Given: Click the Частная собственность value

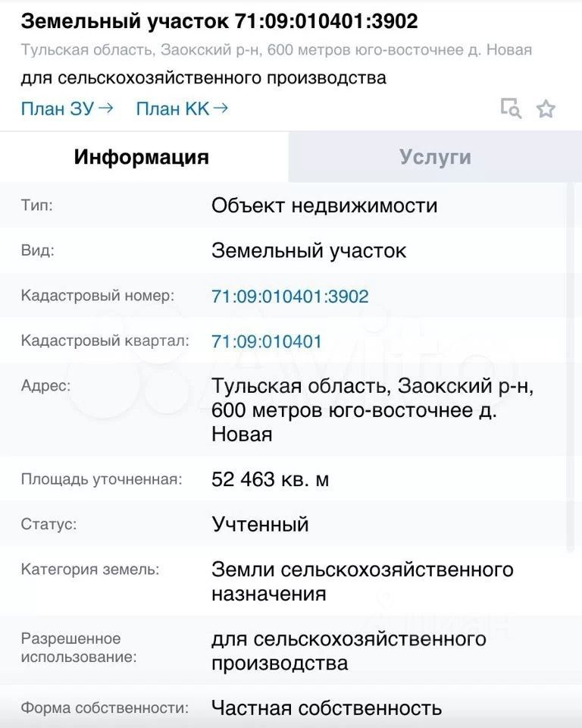Looking at the screenshot, I should click(x=327, y=708).
